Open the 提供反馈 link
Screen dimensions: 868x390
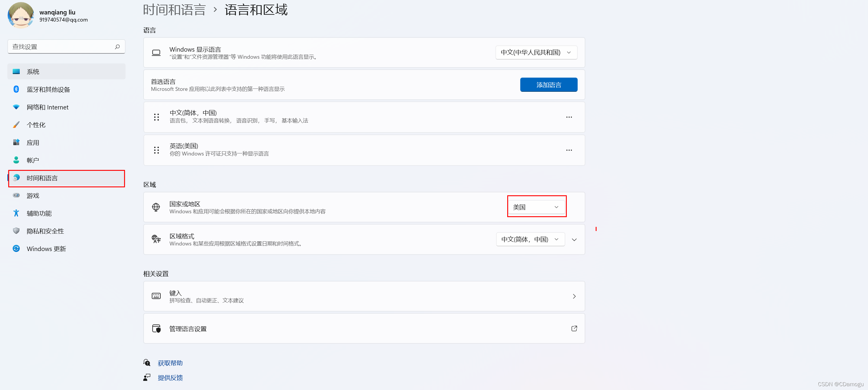point(170,378)
